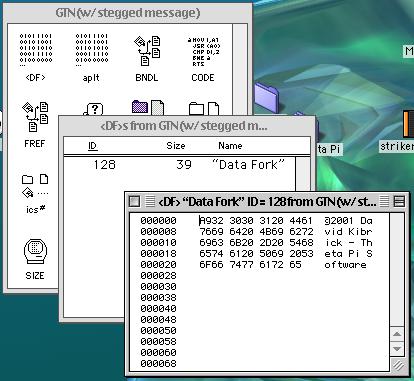414x381 pixels.
Task: Sort the resource list by ID column
Action: tap(92, 146)
